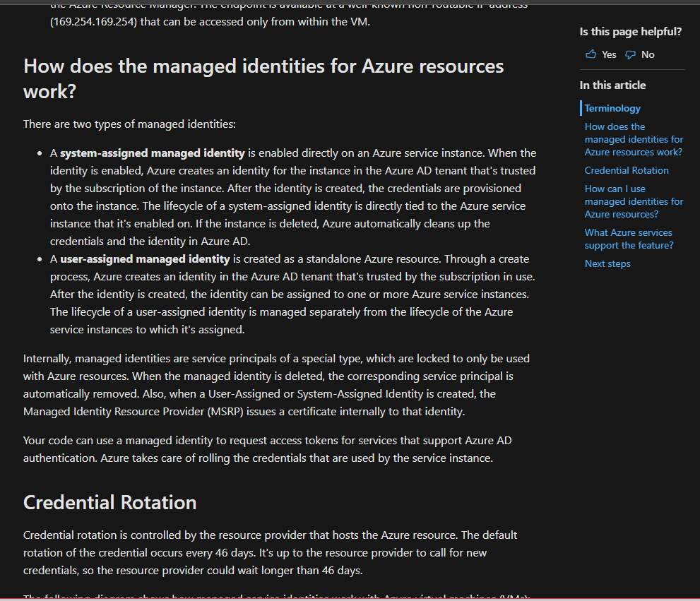700x601 pixels.
Task: Click the thumbs-down No icon
Action: click(x=630, y=55)
